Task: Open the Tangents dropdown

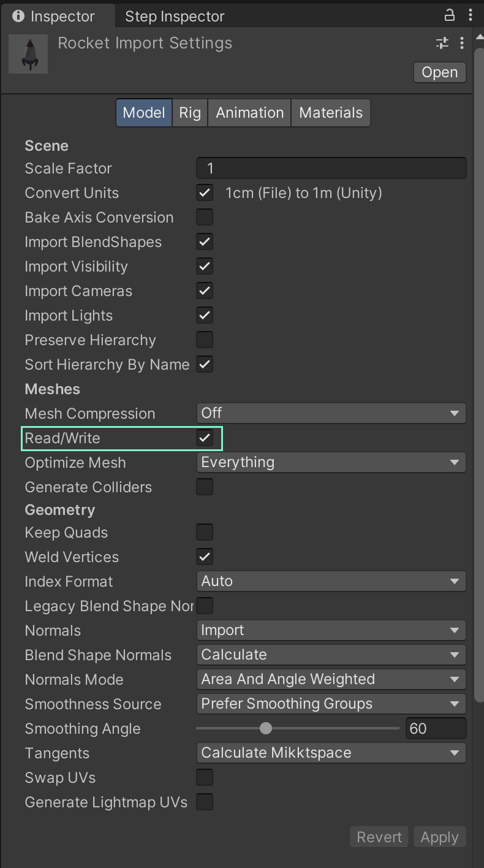Action: click(331, 753)
